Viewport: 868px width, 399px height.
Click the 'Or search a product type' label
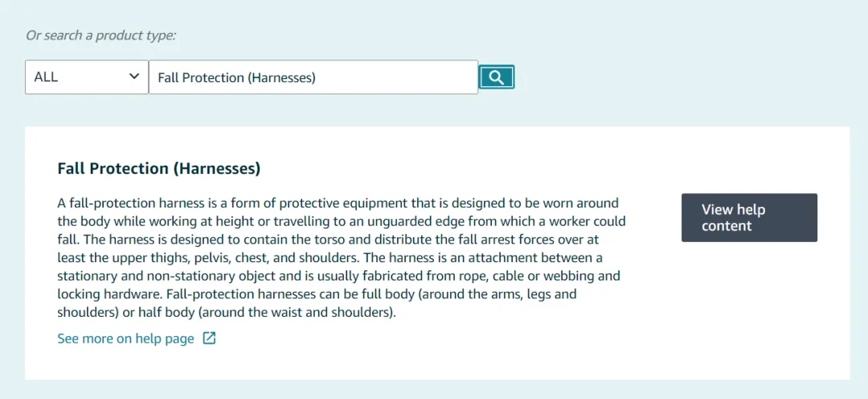coord(100,35)
